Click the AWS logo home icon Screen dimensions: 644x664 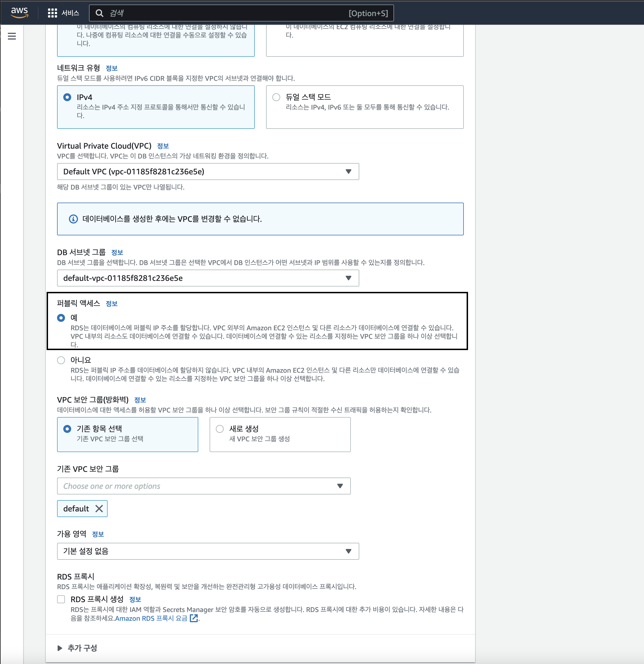[19, 12]
